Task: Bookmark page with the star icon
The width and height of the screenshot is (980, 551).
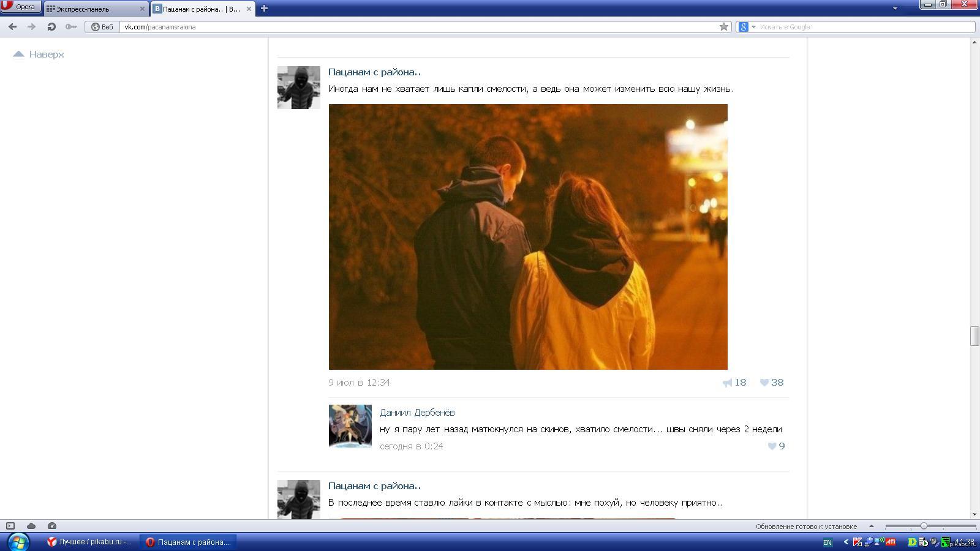Action: 724,26
